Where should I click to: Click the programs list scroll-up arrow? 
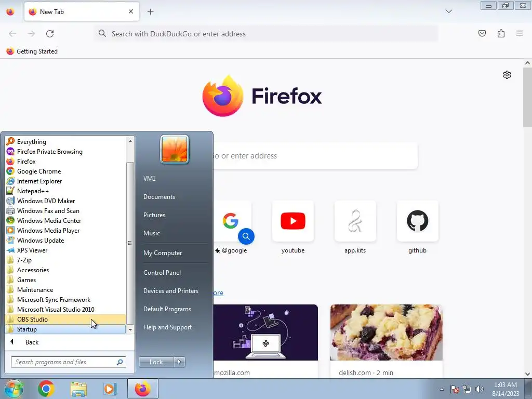(130, 141)
